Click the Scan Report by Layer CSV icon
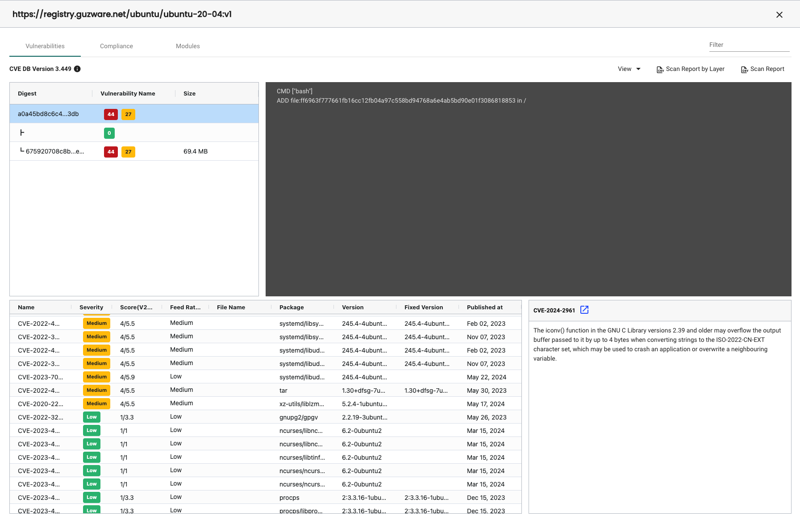The height and width of the screenshot is (532, 800). (x=660, y=69)
